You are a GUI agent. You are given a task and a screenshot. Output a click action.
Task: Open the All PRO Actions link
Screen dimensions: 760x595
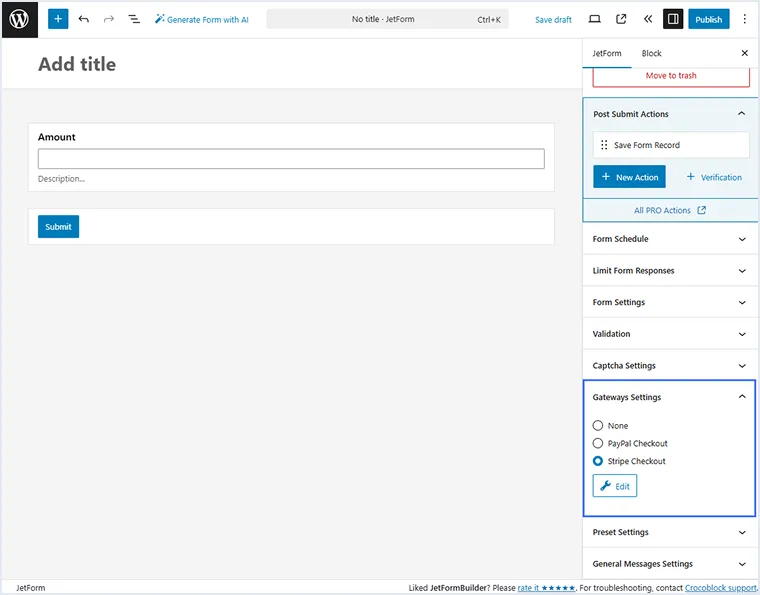[x=669, y=210]
